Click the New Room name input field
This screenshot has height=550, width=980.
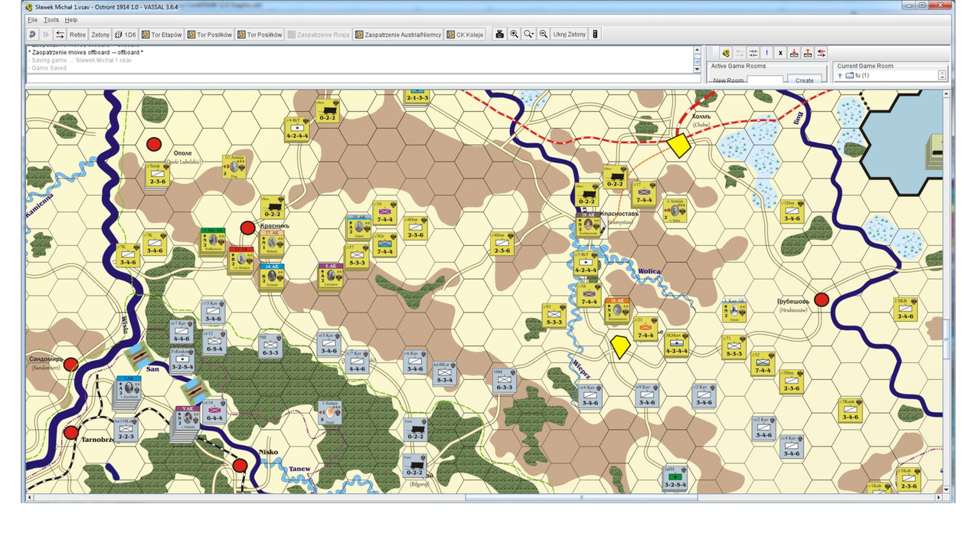(x=765, y=80)
